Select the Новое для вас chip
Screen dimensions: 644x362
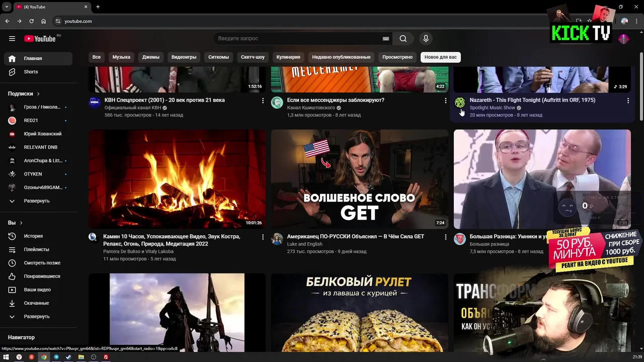pyautogui.click(x=441, y=57)
